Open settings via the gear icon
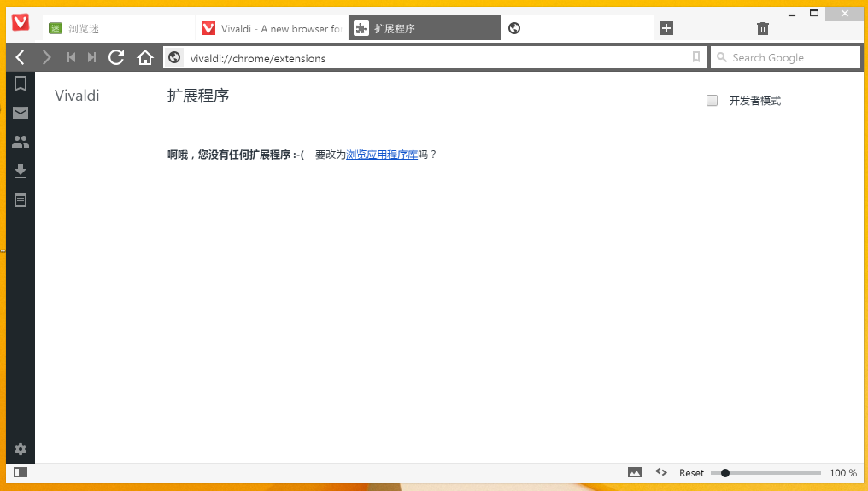Screen dimensions: 868x491 (21, 449)
